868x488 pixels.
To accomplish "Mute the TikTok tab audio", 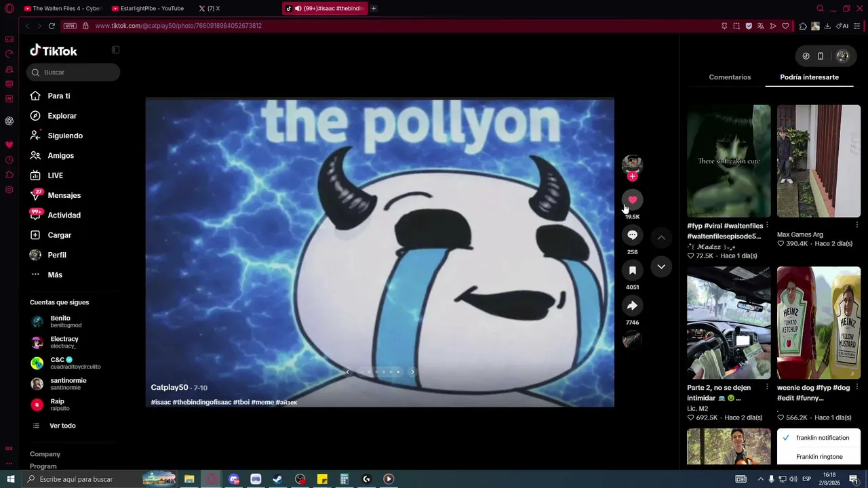I will click(x=298, y=8).
